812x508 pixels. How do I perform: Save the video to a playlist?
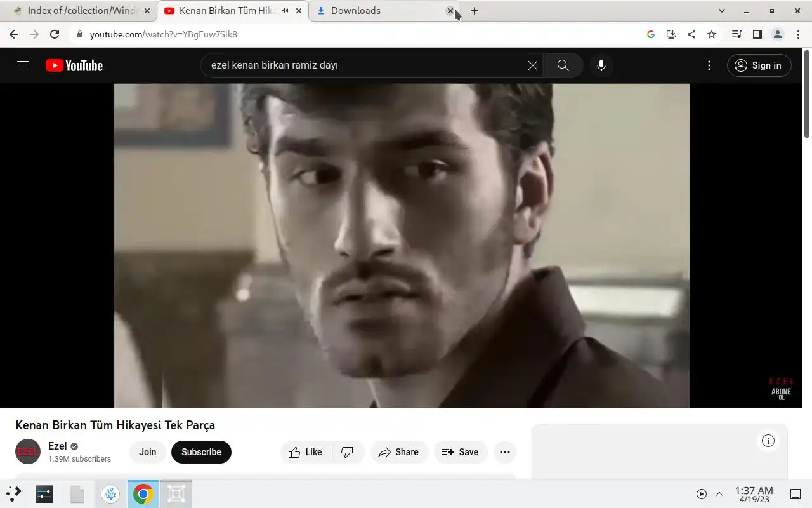pyautogui.click(x=461, y=452)
